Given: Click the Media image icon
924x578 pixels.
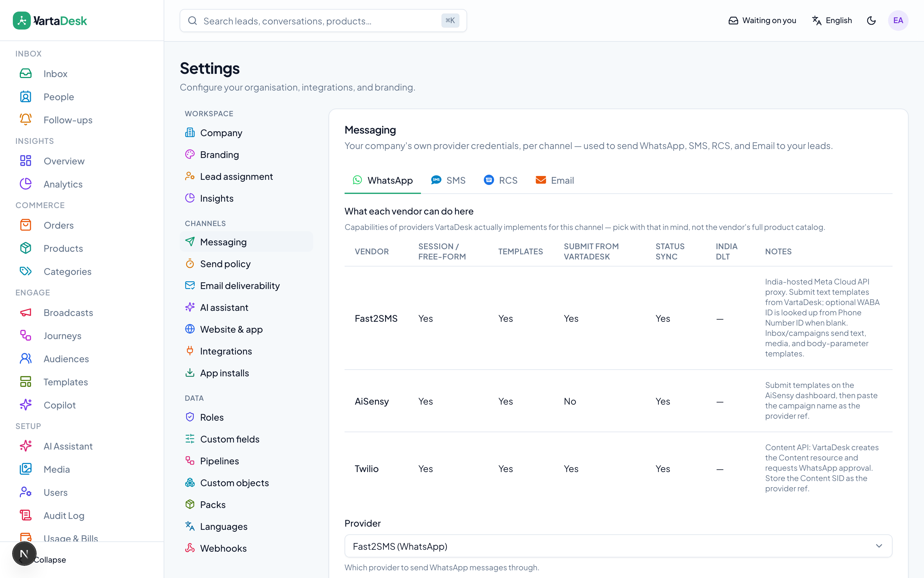Looking at the screenshot, I should [x=26, y=469].
